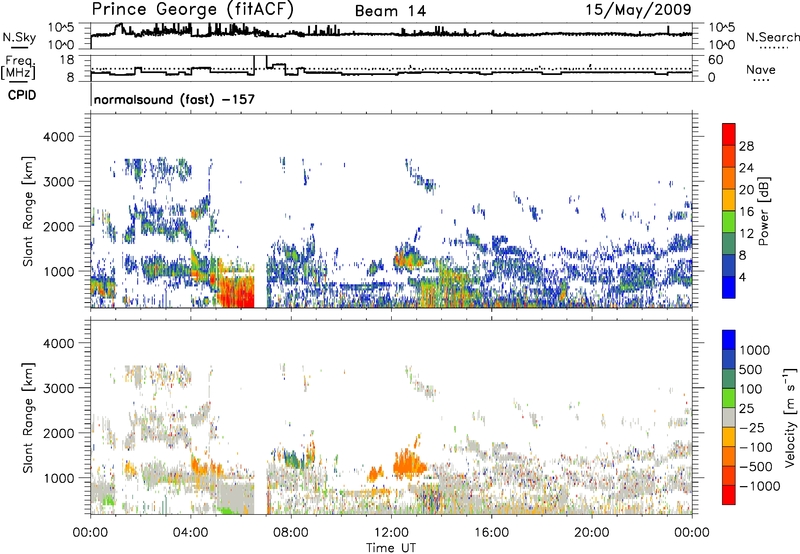Click the 'Power [dB]' colorbar label
800x554 pixels.
tap(764, 211)
